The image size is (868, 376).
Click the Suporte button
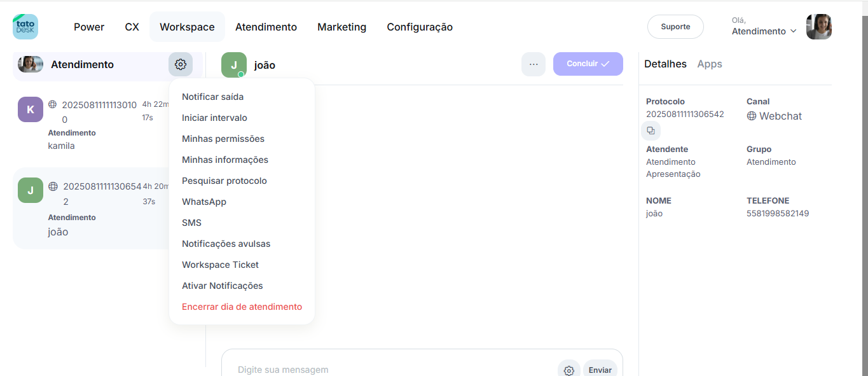675,27
